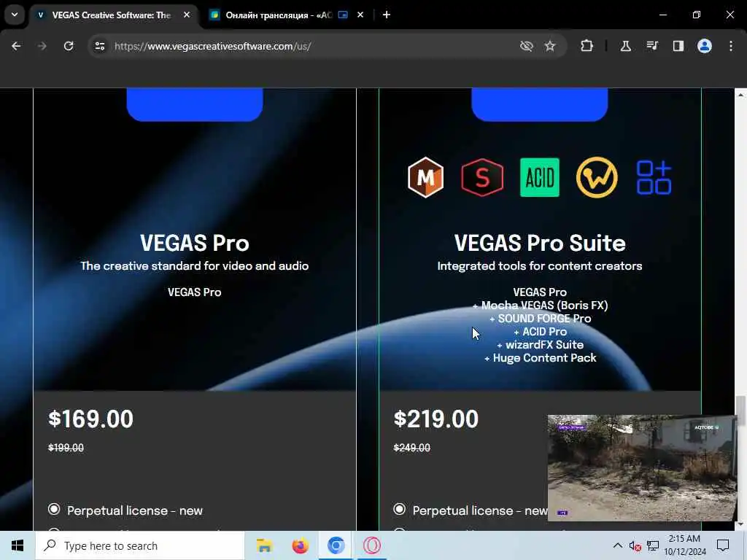Click the struck-through $249.00 price
The image size is (747, 560).
[x=411, y=448]
